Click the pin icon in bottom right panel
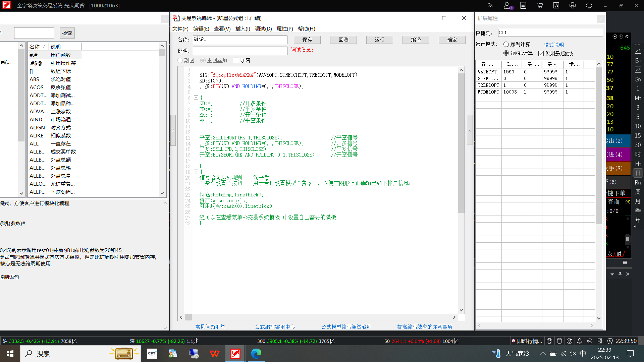 coord(620,274)
